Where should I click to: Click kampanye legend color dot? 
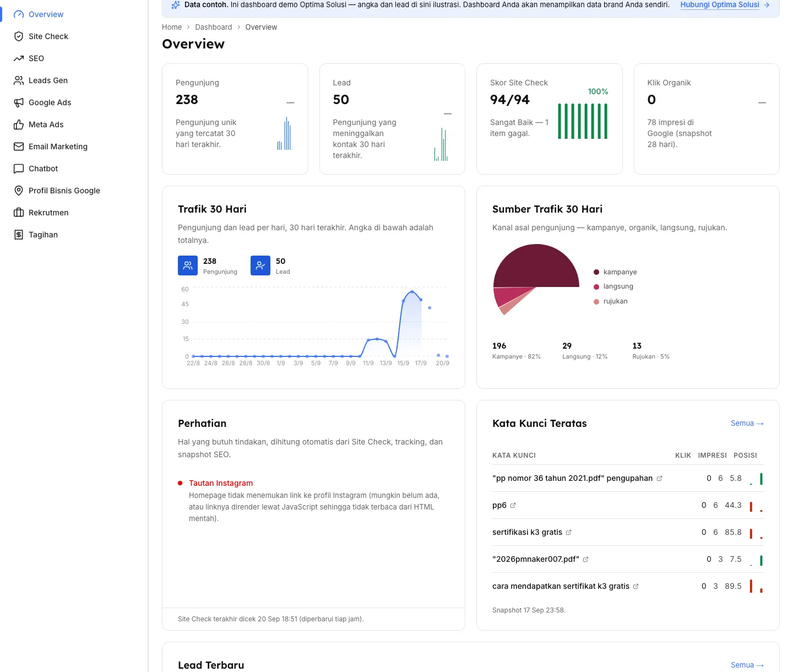click(x=596, y=272)
